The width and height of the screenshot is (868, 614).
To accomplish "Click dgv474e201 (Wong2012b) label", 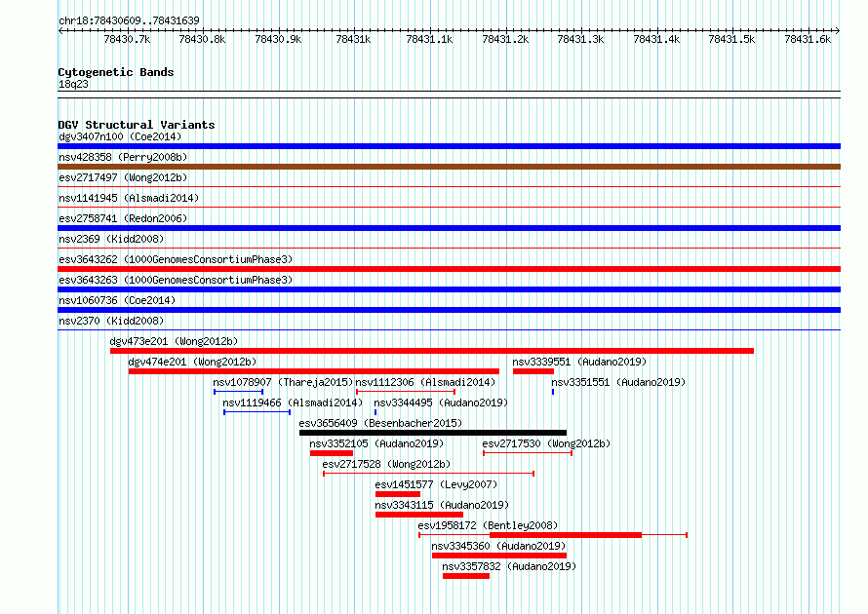I will [x=192, y=362].
